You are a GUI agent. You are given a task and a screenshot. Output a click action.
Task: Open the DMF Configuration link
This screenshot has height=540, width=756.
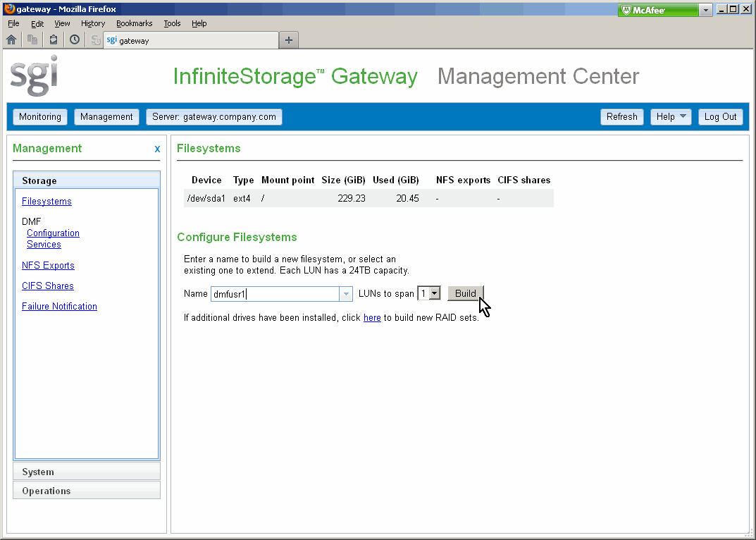53,233
